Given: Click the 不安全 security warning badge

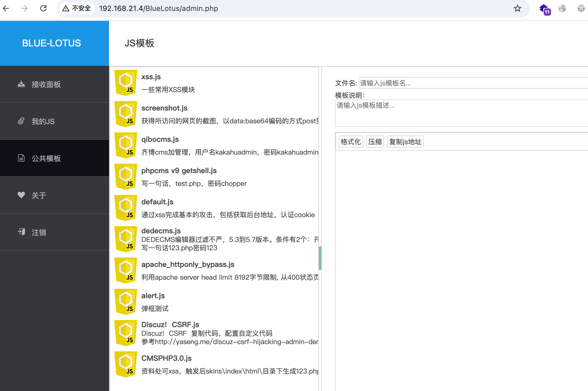Looking at the screenshot, I should [x=77, y=8].
